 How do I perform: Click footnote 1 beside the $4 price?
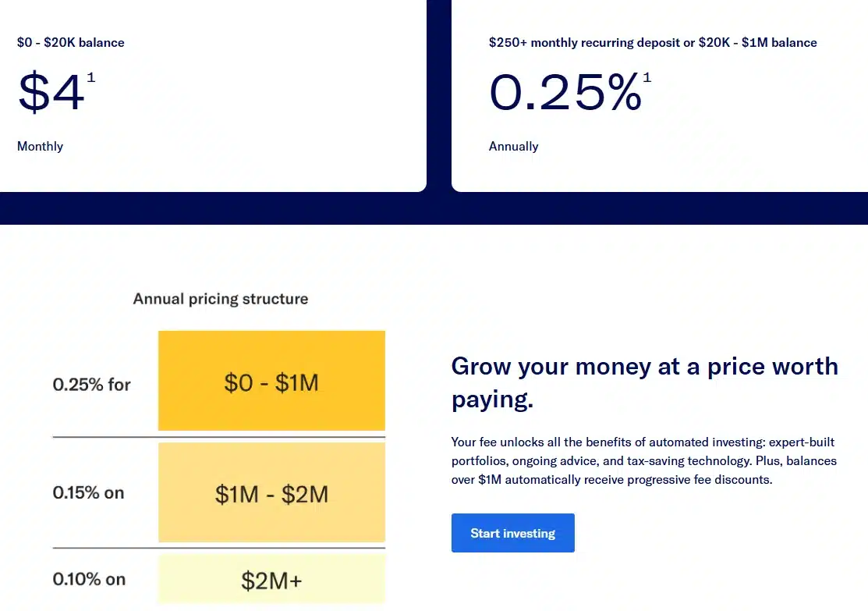click(90, 78)
